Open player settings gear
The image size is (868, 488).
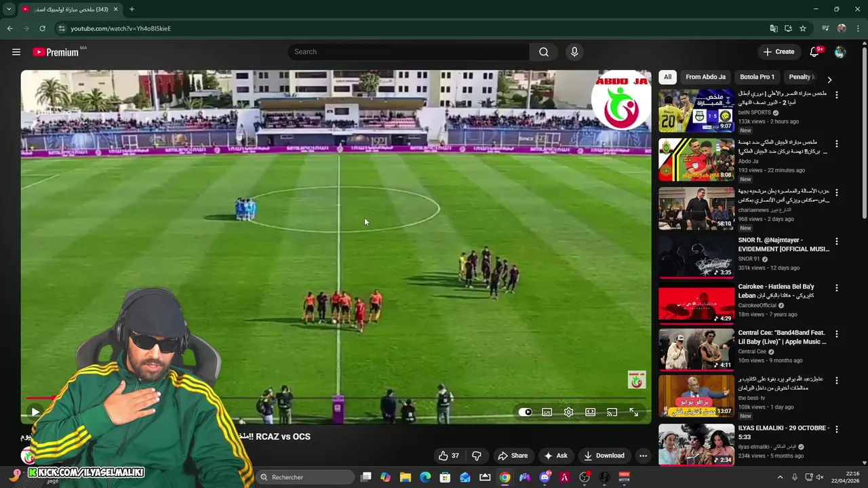pyautogui.click(x=568, y=412)
